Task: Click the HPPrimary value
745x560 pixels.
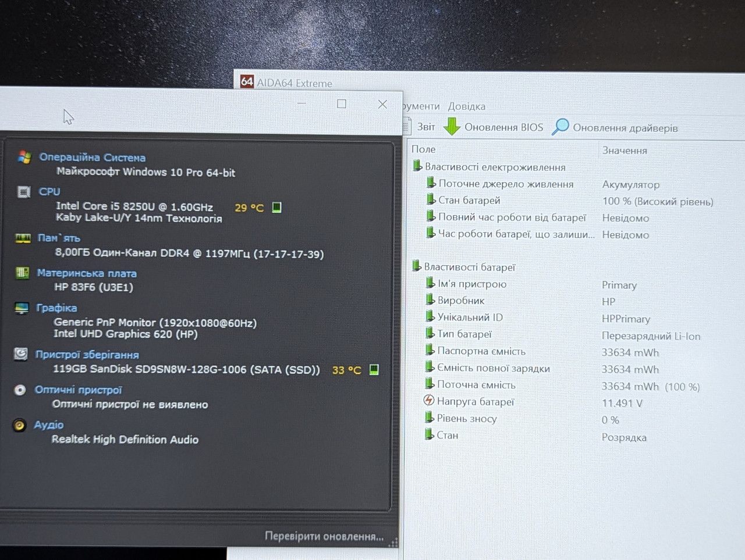Action: 626,319
